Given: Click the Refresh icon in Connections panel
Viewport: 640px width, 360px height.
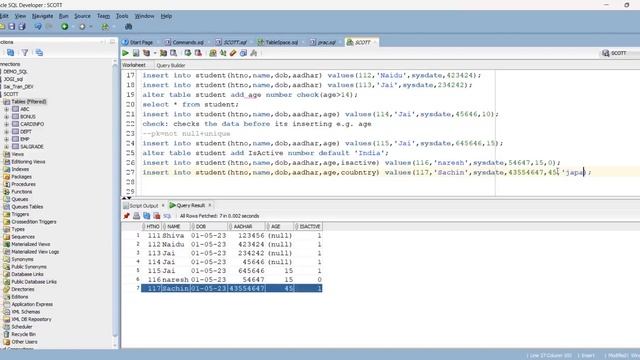Looking at the screenshot, I should [11, 53].
